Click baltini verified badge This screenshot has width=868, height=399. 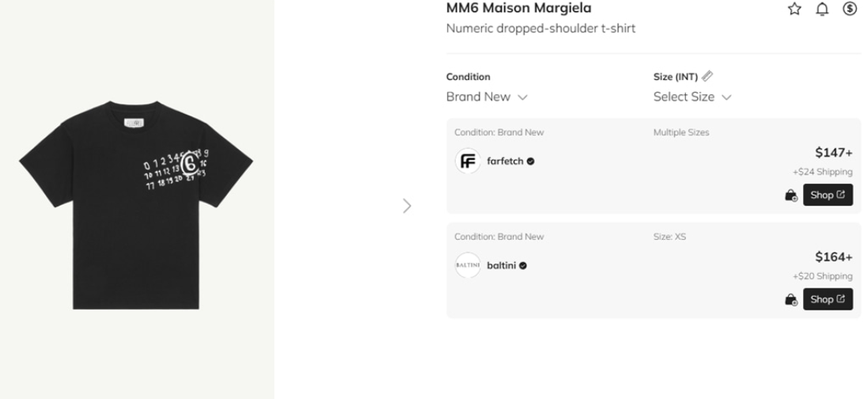523,266
